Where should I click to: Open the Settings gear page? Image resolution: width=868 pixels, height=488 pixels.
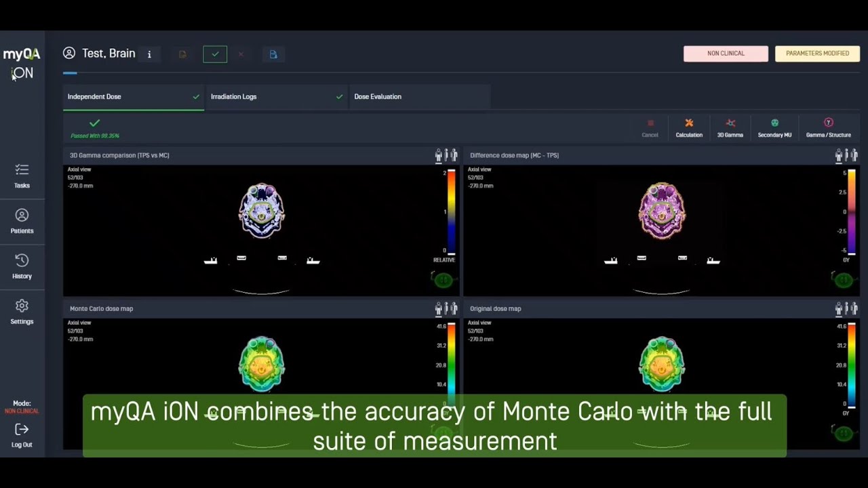click(x=22, y=312)
